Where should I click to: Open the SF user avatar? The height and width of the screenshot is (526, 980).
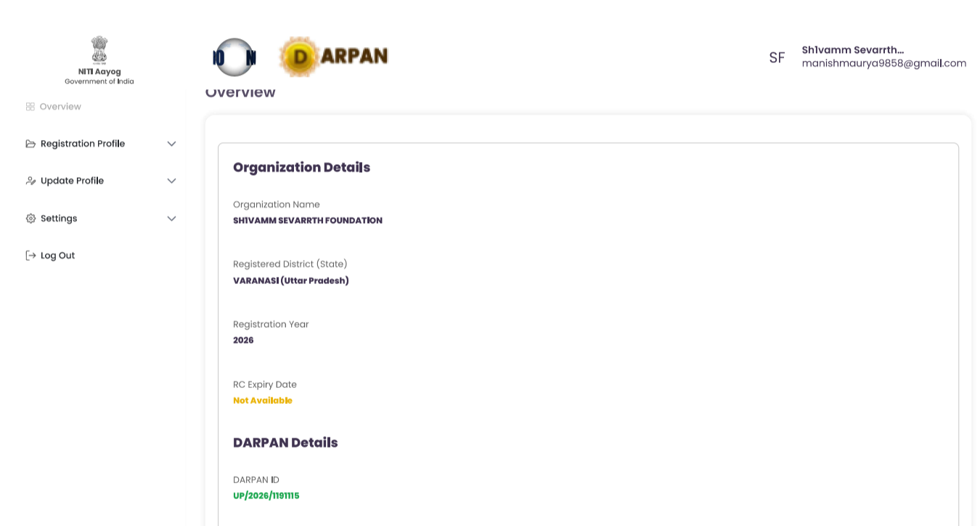coord(777,58)
